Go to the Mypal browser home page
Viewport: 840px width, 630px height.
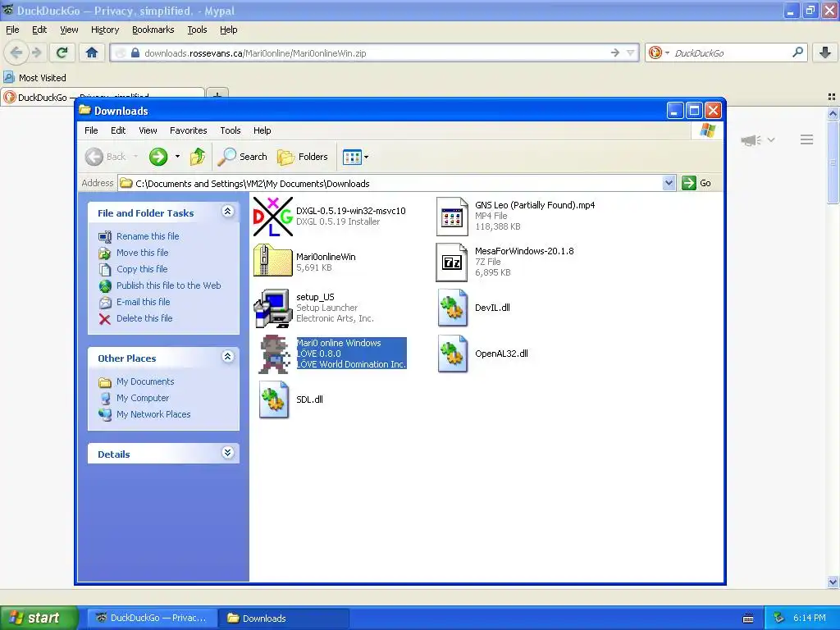tap(92, 52)
